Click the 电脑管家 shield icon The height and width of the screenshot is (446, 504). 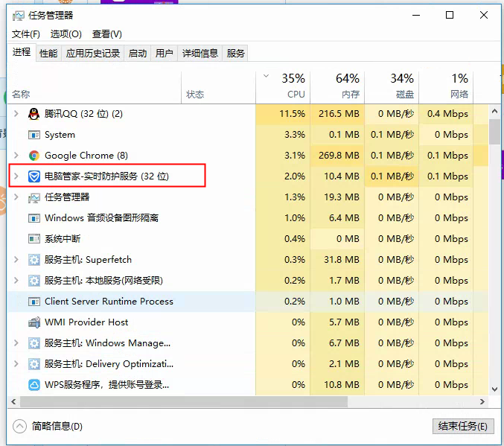pos(34,176)
